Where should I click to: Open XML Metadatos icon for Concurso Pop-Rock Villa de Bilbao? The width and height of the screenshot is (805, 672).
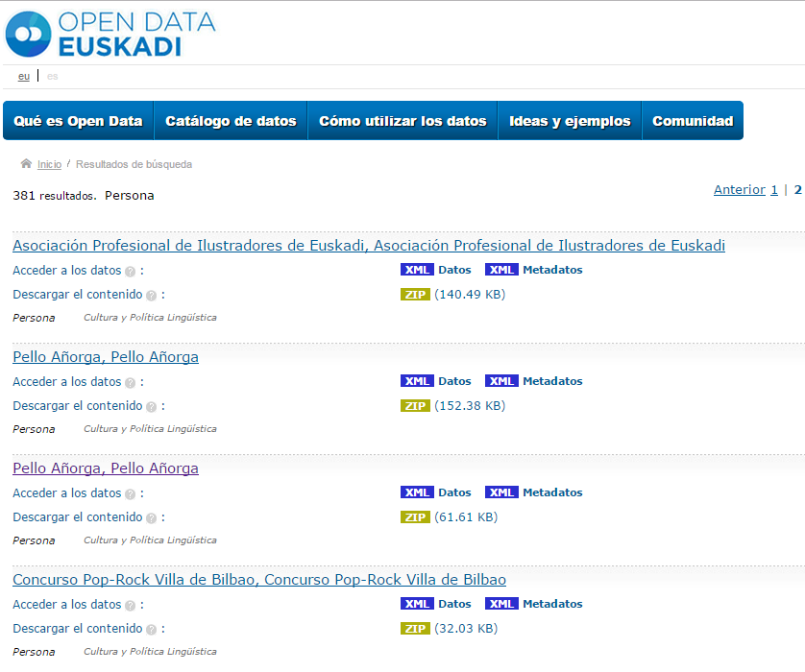(x=501, y=604)
